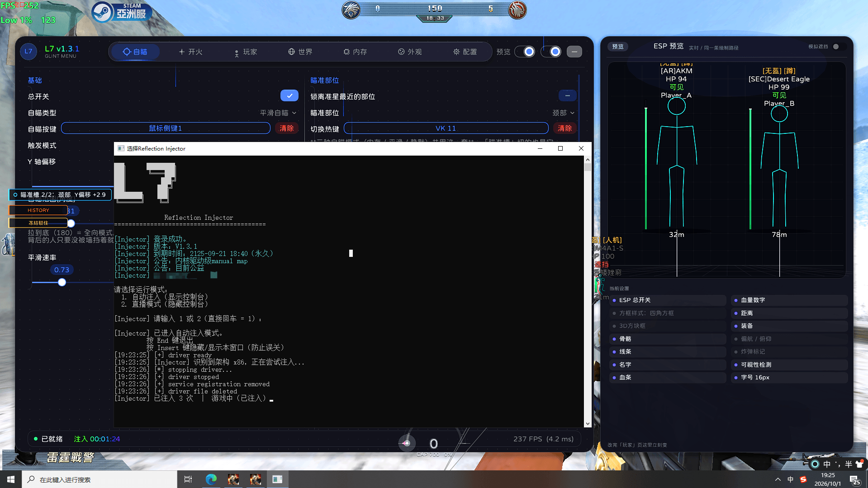Select the console window taskbar icon

click(x=277, y=479)
